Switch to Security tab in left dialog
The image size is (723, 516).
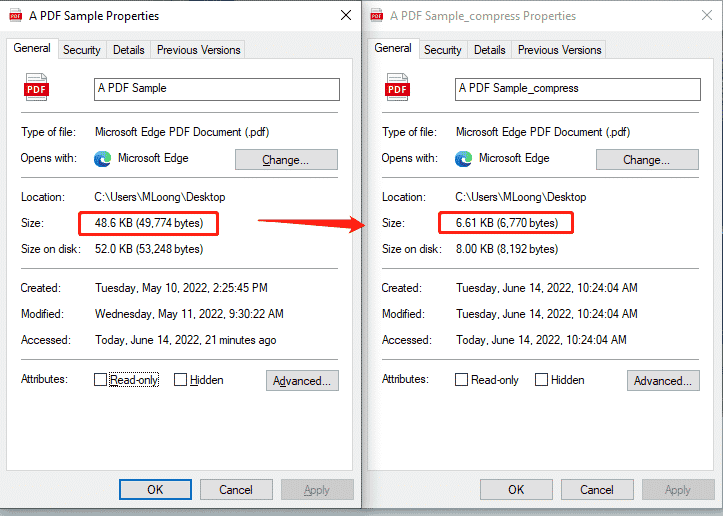(82, 50)
